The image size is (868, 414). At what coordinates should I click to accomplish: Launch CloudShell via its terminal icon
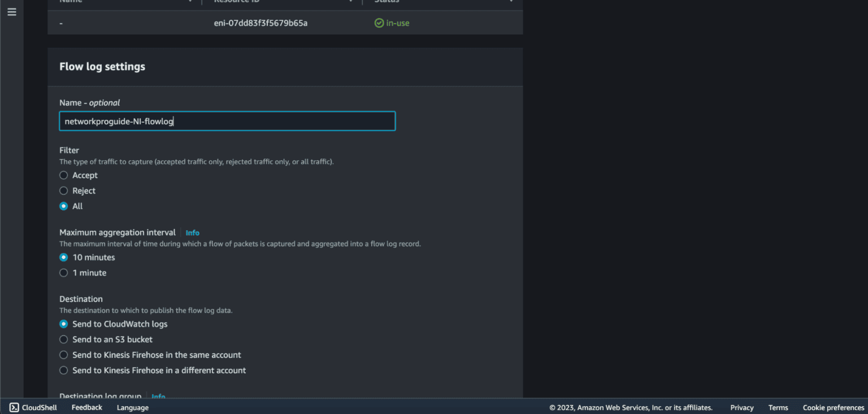tap(15, 407)
